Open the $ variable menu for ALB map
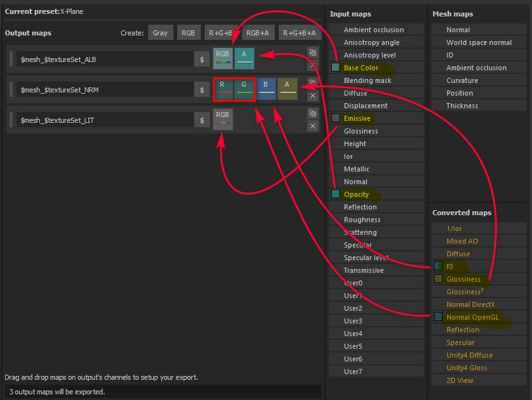 [202, 59]
